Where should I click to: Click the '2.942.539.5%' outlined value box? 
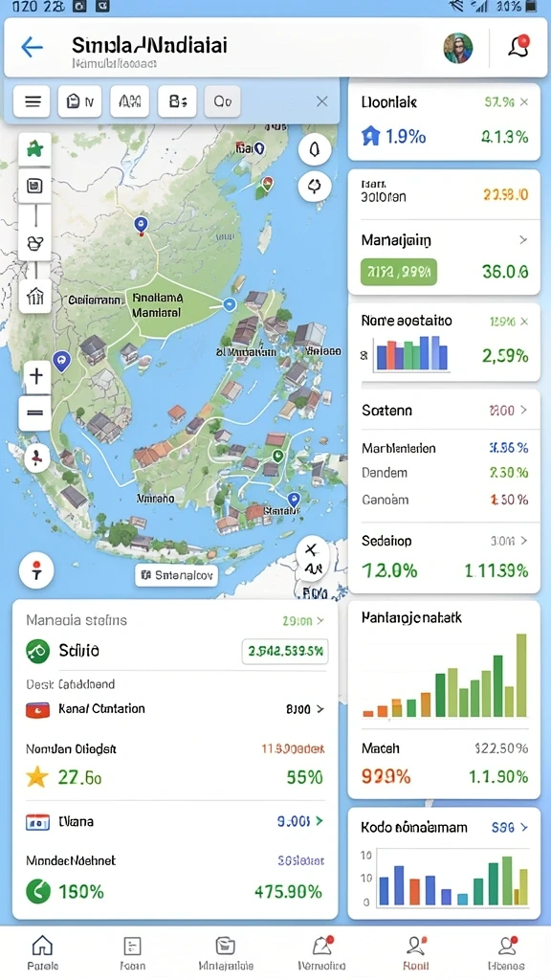coord(285,651)
